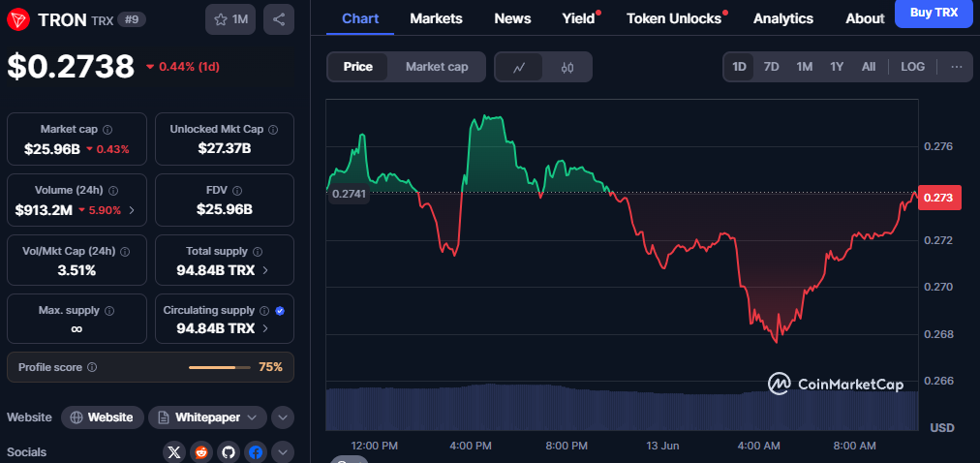The image size is (980, 463).
Task: Open the Analytics tab
Action: tap(783, 18)
